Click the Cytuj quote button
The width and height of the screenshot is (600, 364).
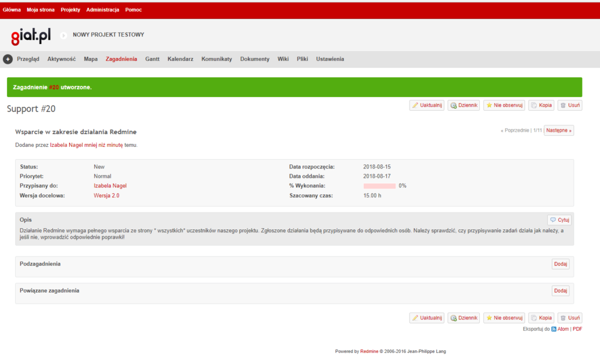[x=560, y=220]
